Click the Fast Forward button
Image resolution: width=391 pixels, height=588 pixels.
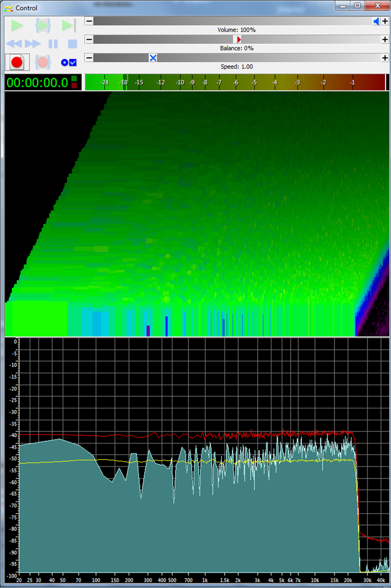click(33, 44)
